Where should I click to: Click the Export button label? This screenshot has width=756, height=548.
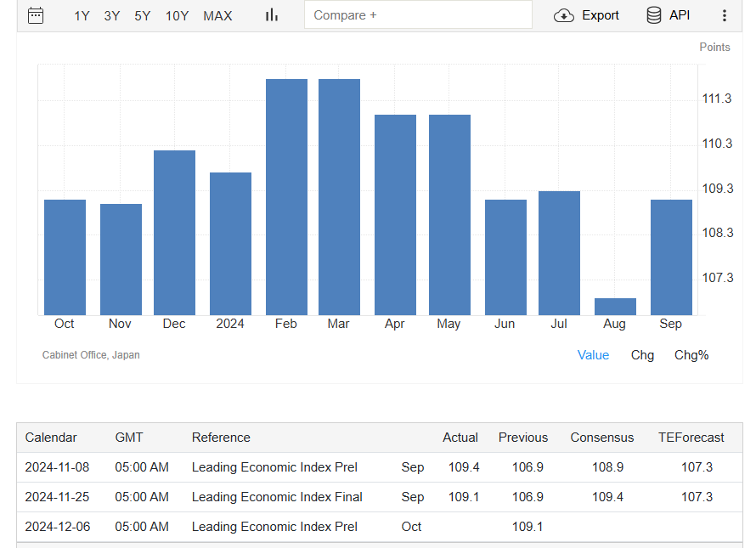pyautogui.click(x=601, y=15)
